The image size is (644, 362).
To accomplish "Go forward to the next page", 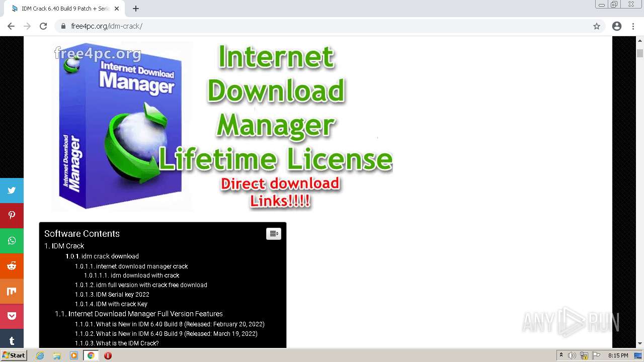I will click(x=27, y=26).
